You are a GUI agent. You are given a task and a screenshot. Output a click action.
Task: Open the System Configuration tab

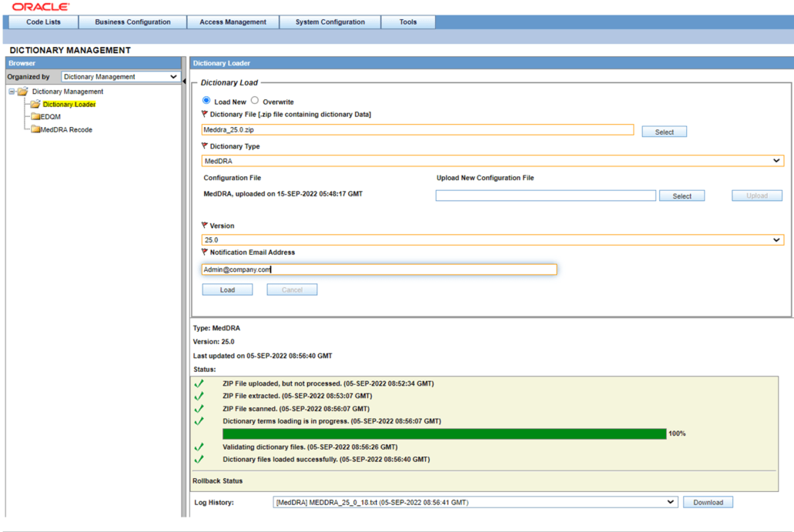click(330, 22)
